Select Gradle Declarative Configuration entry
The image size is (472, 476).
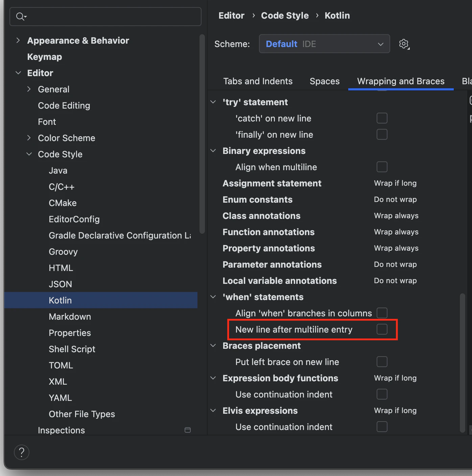tap(120, 235)
